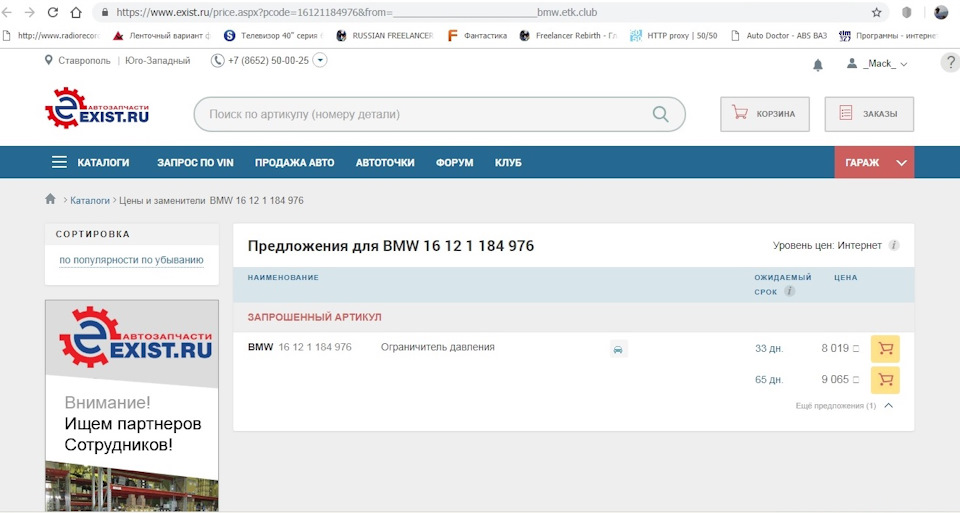Go to the home page via the EXIST.RU logo
Screen dimensions: 960x513
[97, 108]
